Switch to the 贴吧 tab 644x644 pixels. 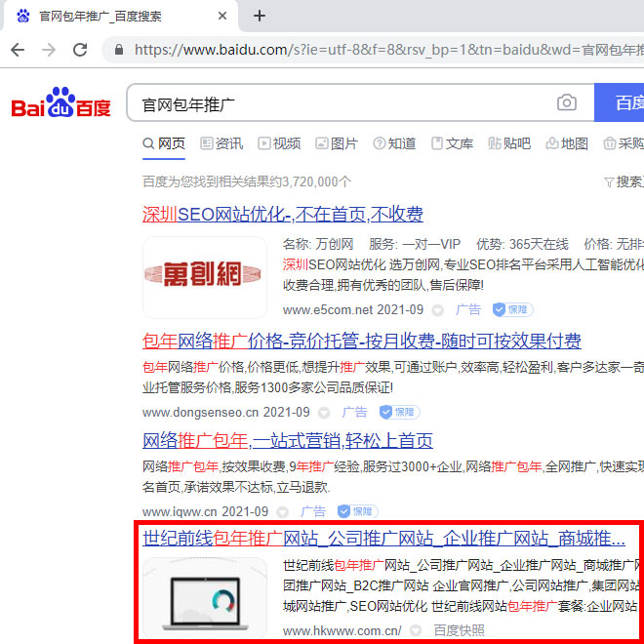[509, 143]
